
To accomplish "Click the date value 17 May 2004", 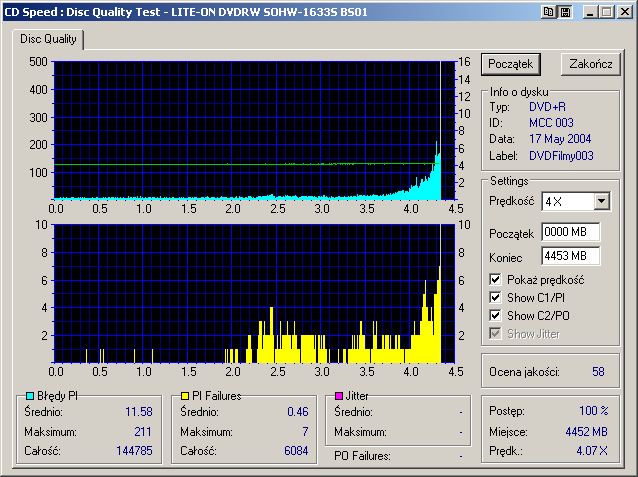I will [x=560, y=139].
